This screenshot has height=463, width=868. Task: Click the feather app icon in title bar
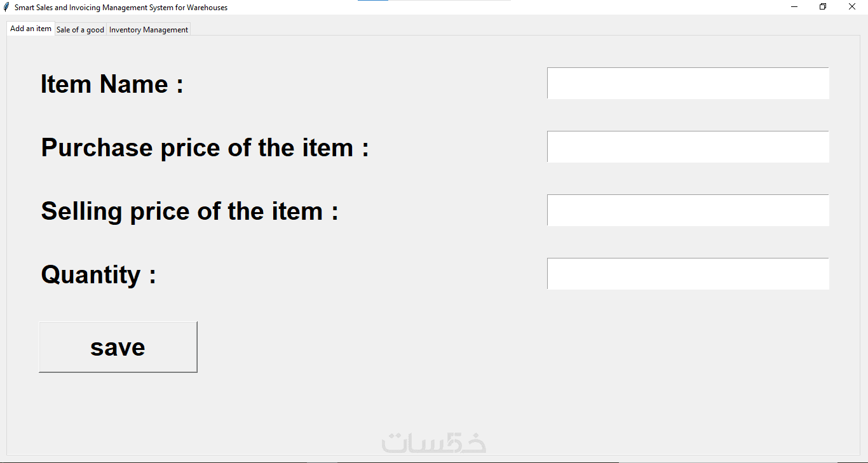point(6,7)
